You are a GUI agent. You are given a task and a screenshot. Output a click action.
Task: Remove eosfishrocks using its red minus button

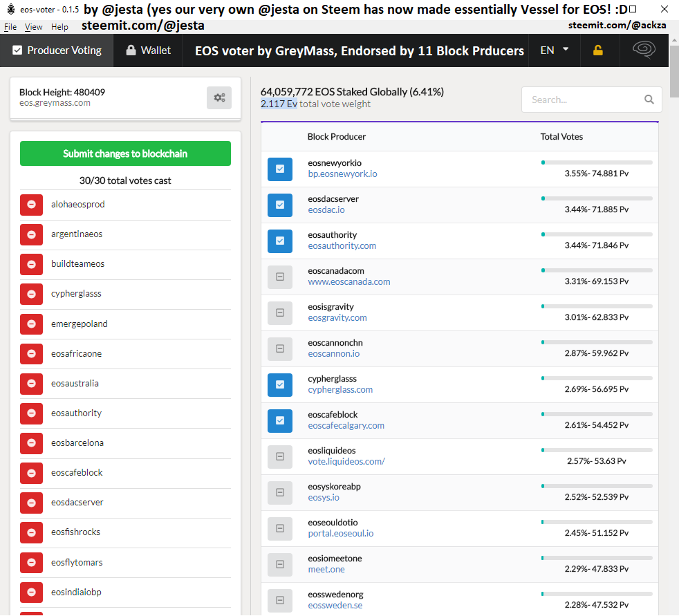tap(32, 532)
